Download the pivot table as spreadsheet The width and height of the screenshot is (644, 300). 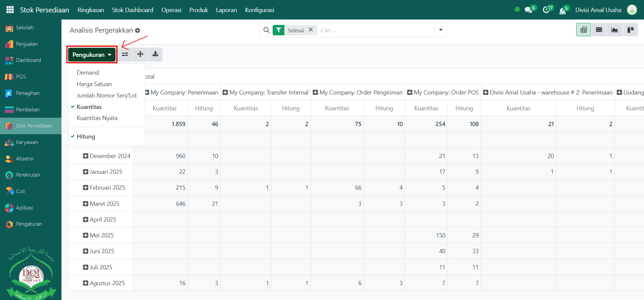[x=155, y=54]
